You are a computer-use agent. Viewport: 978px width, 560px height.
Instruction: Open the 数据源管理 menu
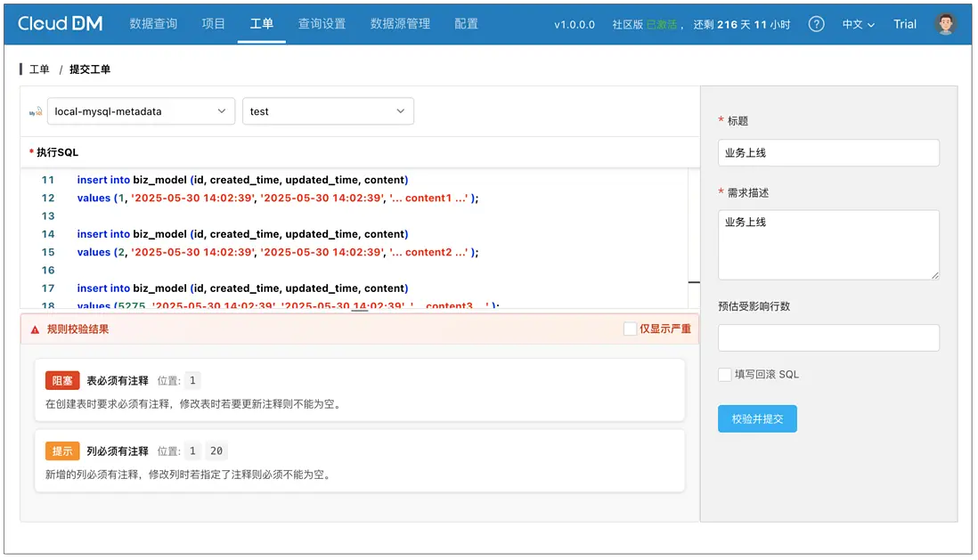tap(401, 24)
